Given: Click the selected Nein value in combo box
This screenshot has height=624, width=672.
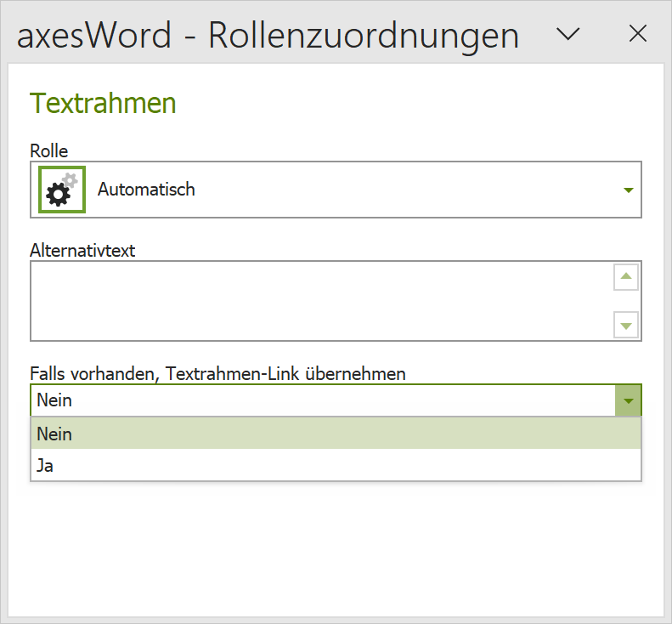Looking at the screenshot, I should pyautogui.click(x=54, y=400).
